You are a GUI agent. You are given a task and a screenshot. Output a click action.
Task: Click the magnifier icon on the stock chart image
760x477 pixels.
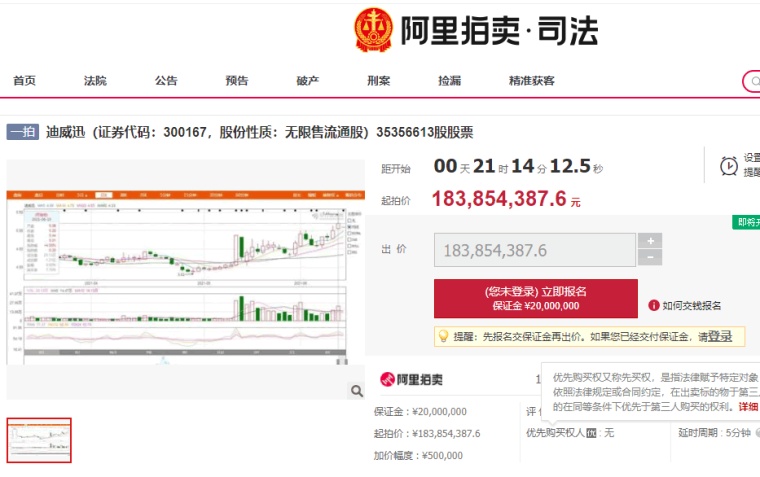coord(355,390)
